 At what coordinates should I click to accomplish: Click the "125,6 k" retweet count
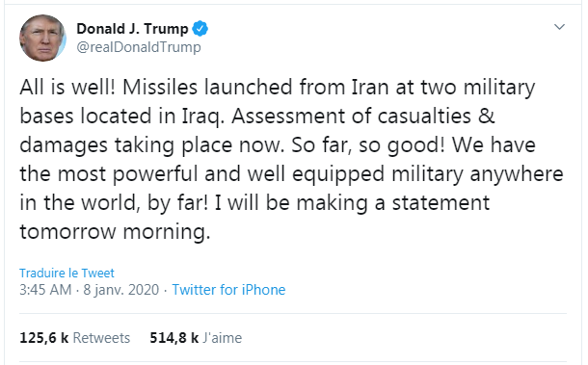click(x=44, y=338)
